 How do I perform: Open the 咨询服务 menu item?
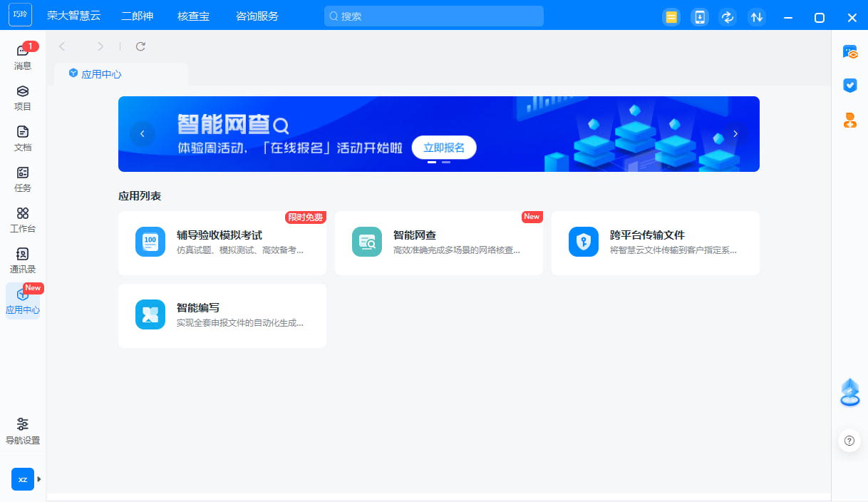[257, 16]
